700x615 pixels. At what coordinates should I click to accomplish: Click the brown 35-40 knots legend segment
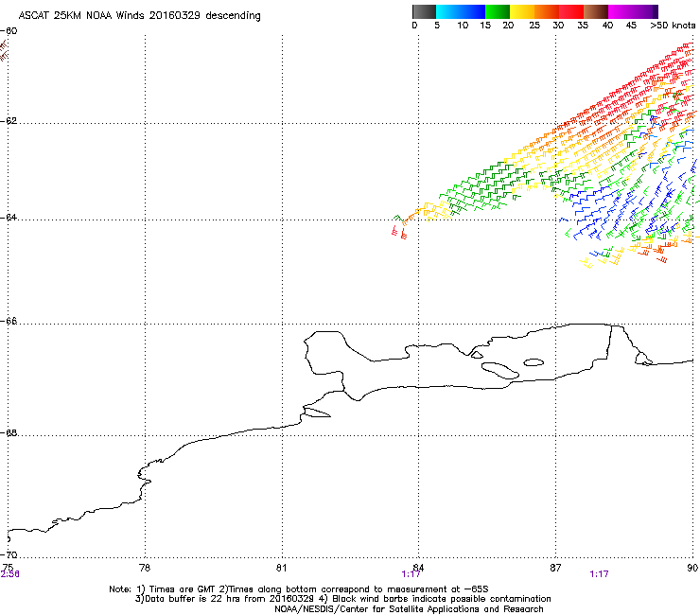pyautogui.click(x=596, y=11)
